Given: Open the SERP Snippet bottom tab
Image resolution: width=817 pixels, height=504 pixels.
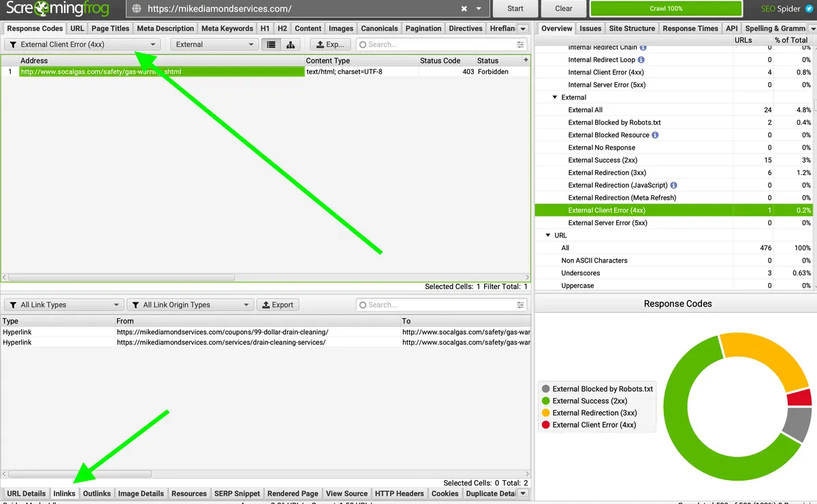Looking at the screenshot, I should (237, 493).
